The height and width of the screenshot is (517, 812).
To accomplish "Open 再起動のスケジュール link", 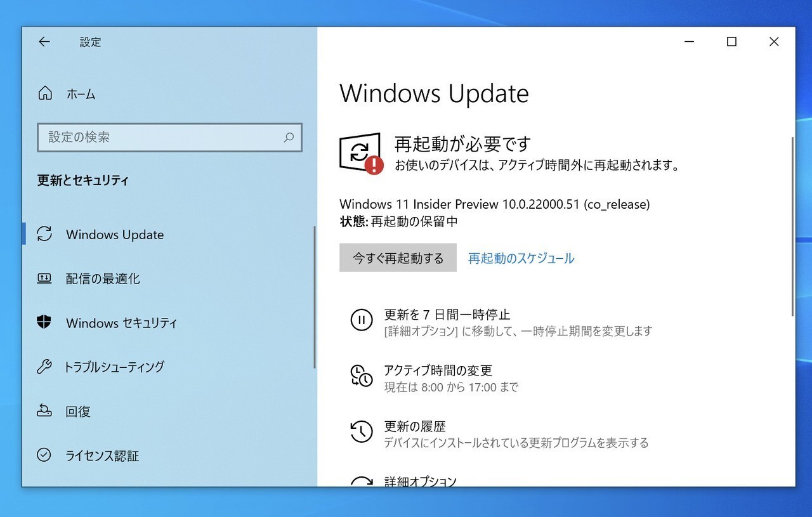I will [x=521, y=258].
